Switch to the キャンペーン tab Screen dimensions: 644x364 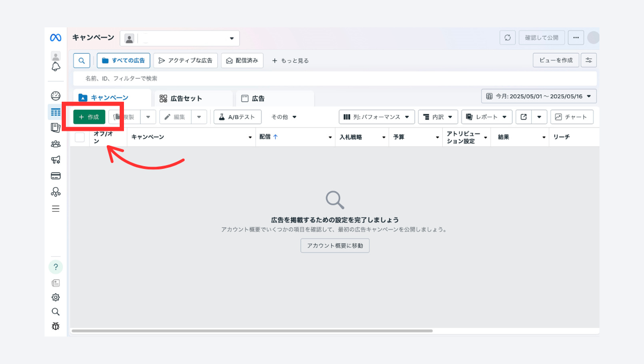112,98
